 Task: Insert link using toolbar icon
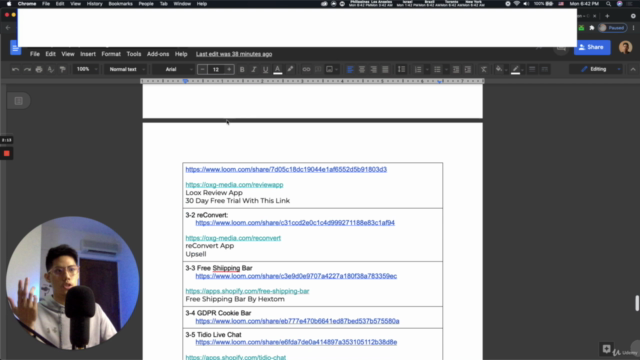pos(306,69)
